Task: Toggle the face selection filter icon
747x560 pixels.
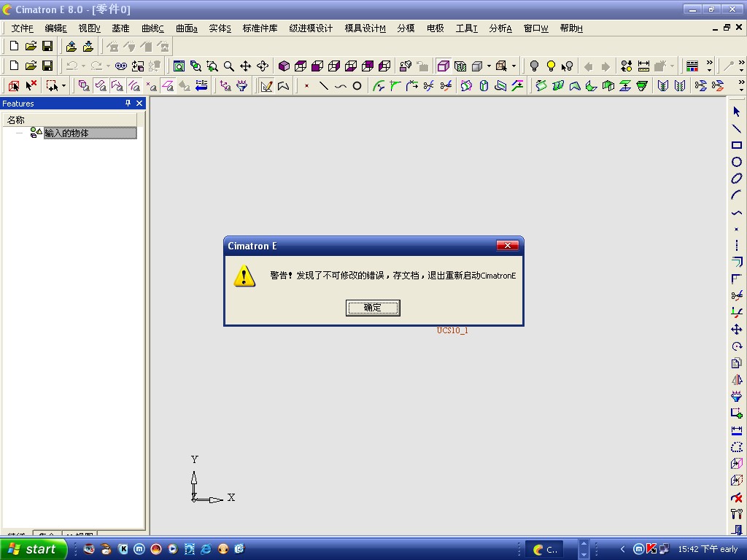Action: click(x=101, y=86)
